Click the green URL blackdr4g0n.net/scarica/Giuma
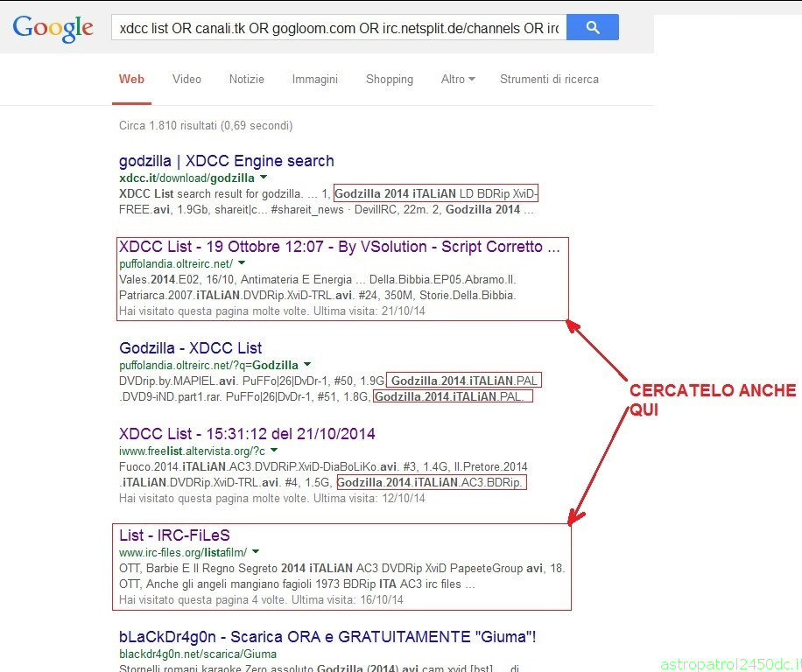 [x=198, y=654]
